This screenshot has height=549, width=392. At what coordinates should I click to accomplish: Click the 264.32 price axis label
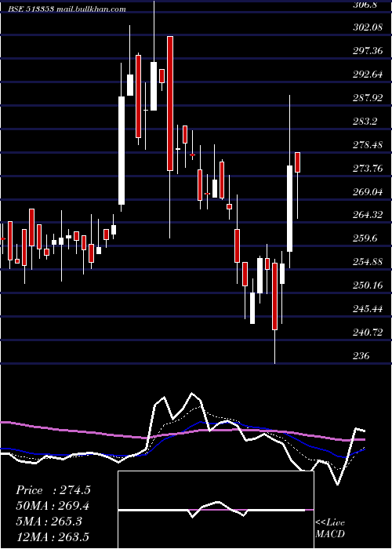tap(368, 215)
